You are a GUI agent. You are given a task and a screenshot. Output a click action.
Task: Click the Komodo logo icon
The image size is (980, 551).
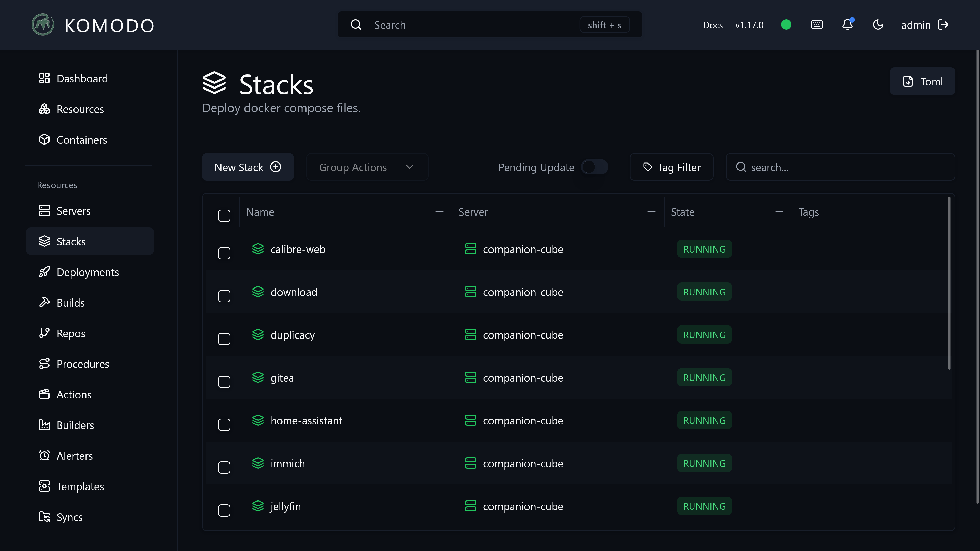coord(43,25)
